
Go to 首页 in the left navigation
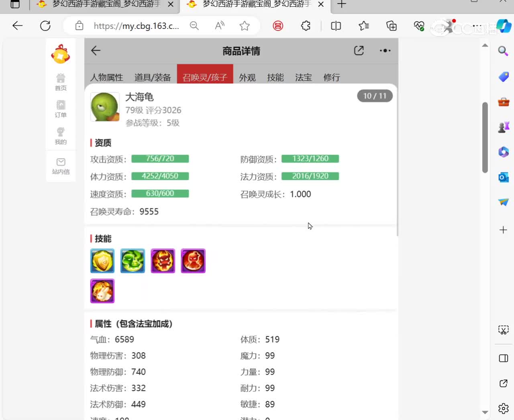pyautogui.click(x=61, y=82)
